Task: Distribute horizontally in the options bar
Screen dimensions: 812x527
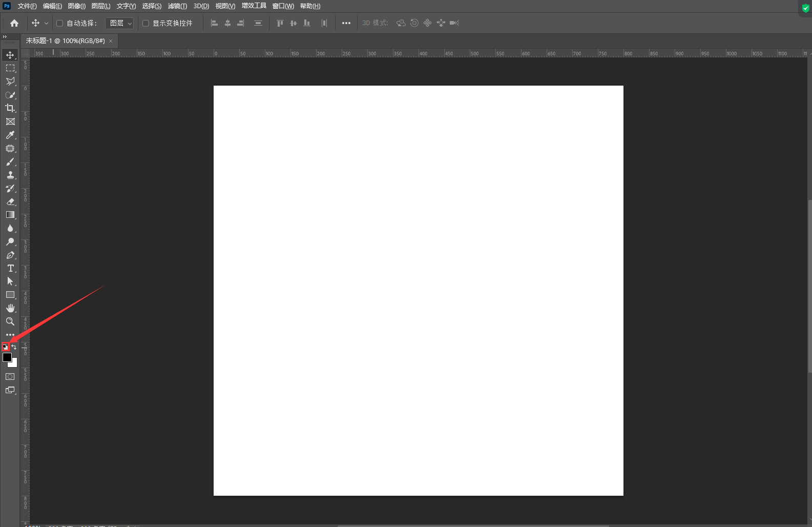Action: pyautogui.click(x=324, y=23)
